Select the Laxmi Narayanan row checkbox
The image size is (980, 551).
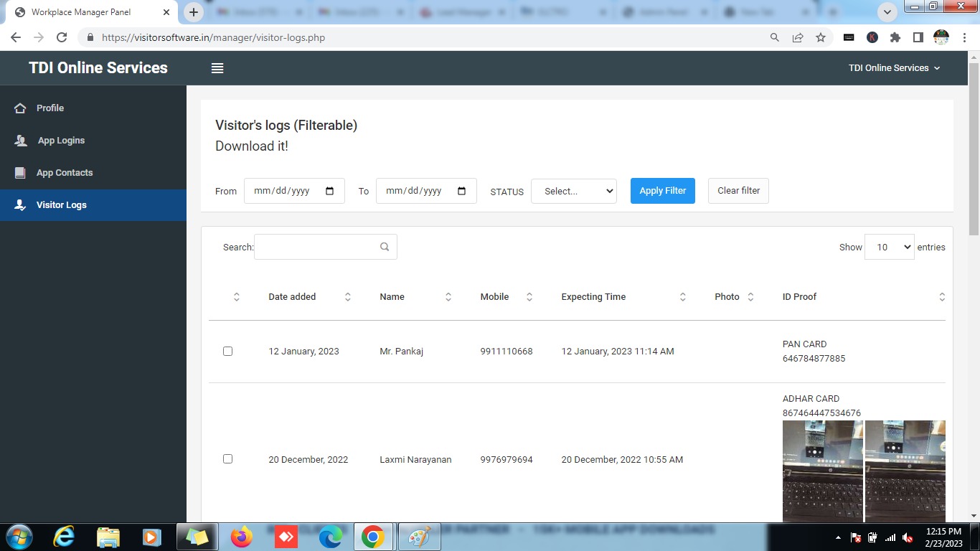point(227,459)
